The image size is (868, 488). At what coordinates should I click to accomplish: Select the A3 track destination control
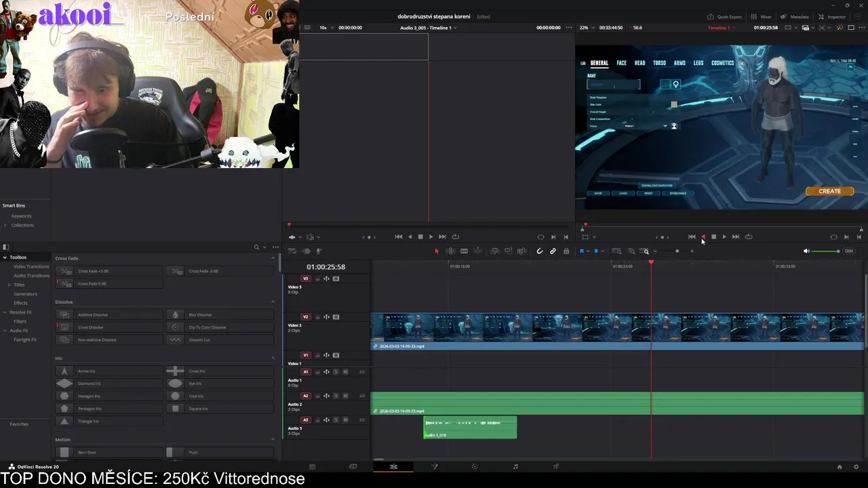click(x=305, y=420)
